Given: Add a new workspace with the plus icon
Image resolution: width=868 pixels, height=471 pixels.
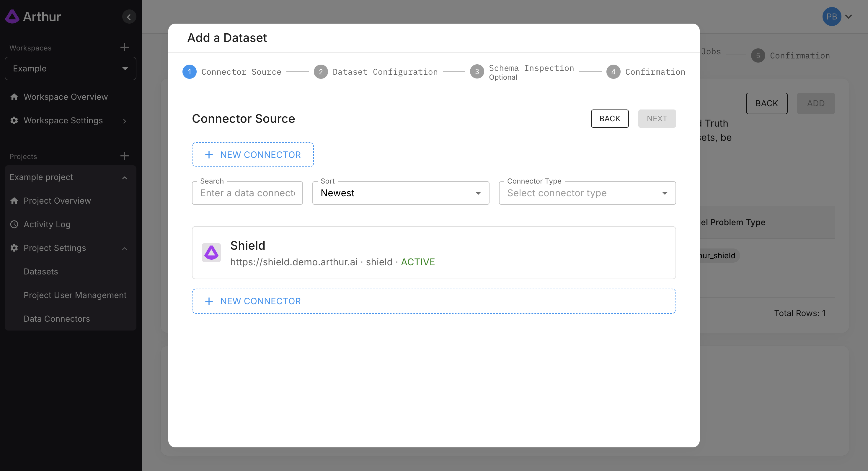Looking at the screenshot, I should 124,48.
